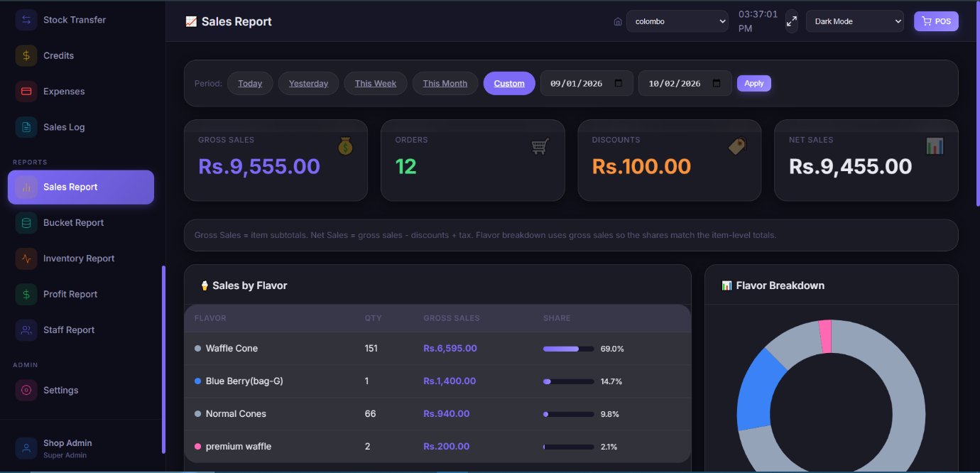Click the Bucket Report database icon
Image resolution: width=980 pixels, height=473 pixels.
point(26,222)
